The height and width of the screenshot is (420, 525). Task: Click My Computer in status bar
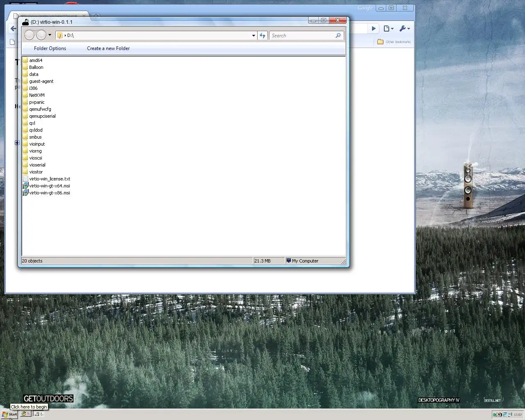pos(302,261)
